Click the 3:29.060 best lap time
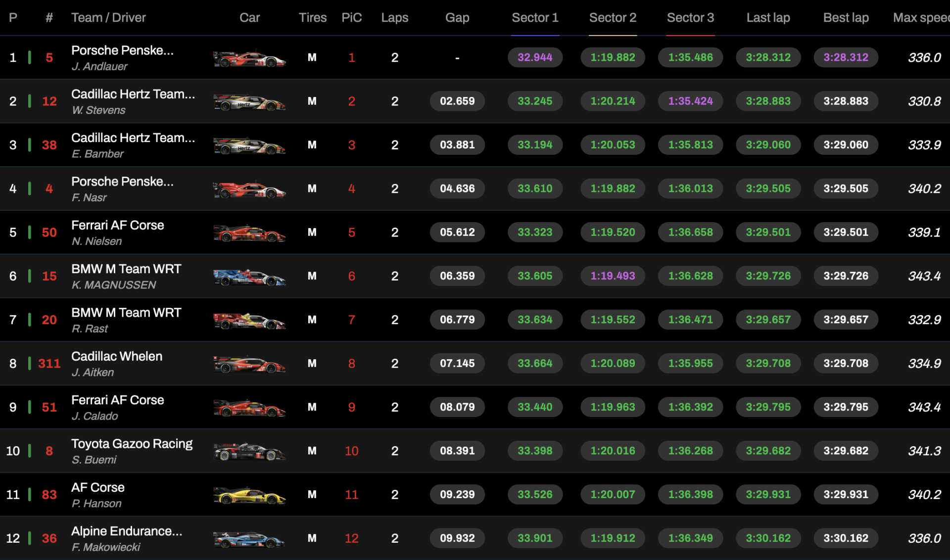The height and width of the screenshot is (560, 950). (x=846, y=145)
